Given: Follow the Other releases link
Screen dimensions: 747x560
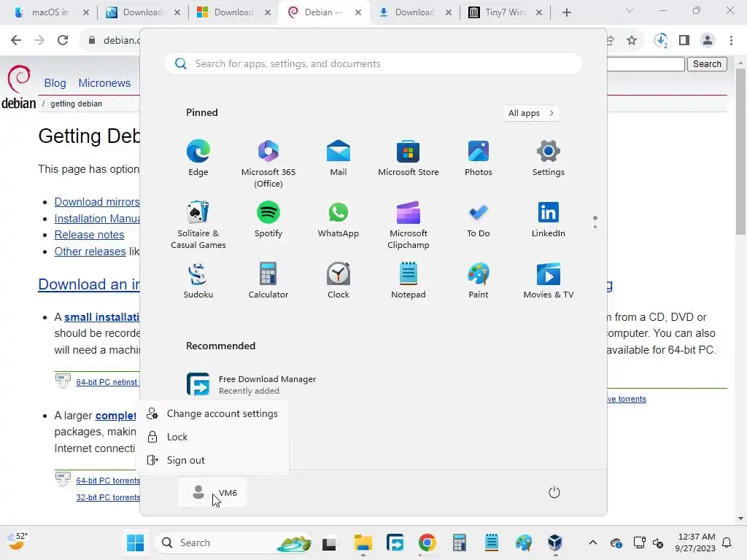Looking at the screenshot, I should coord(90,252).
